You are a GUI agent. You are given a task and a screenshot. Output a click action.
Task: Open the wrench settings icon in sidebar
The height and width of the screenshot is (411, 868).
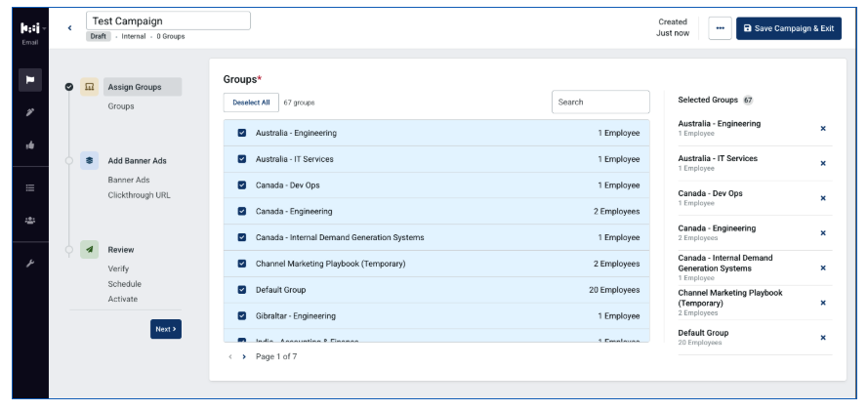(30, 264)
